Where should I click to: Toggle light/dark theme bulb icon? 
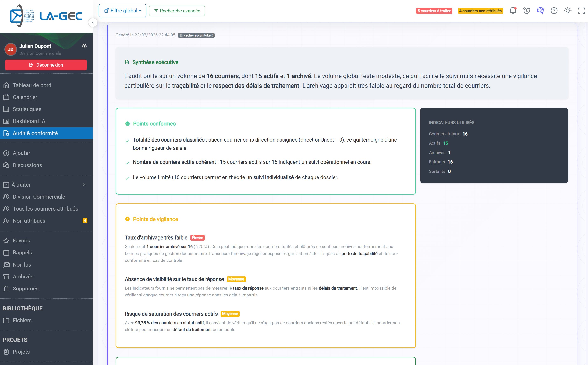(x=568, y=11)
